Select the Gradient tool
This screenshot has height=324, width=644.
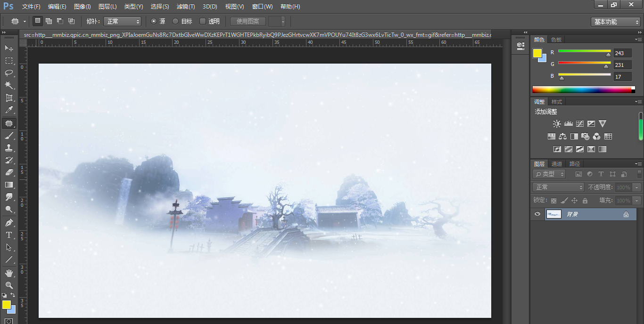[x=9, y=185]
